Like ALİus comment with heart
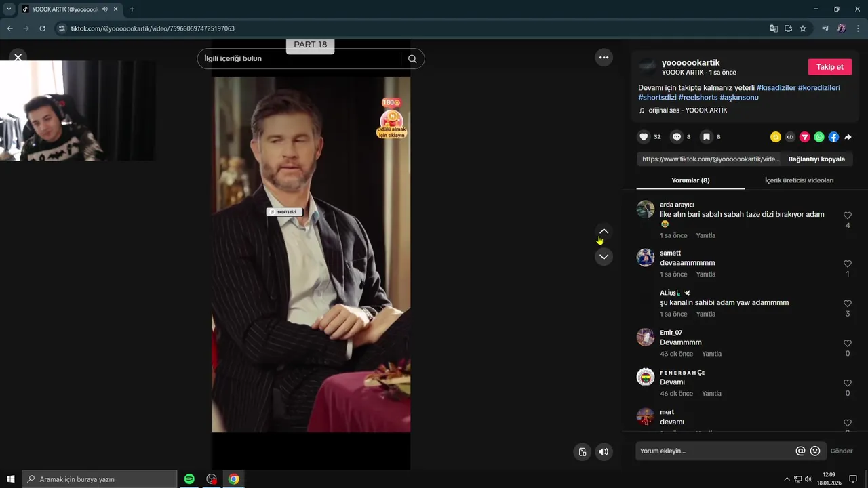Screen dimensions: 868x488 pos(847,304)
